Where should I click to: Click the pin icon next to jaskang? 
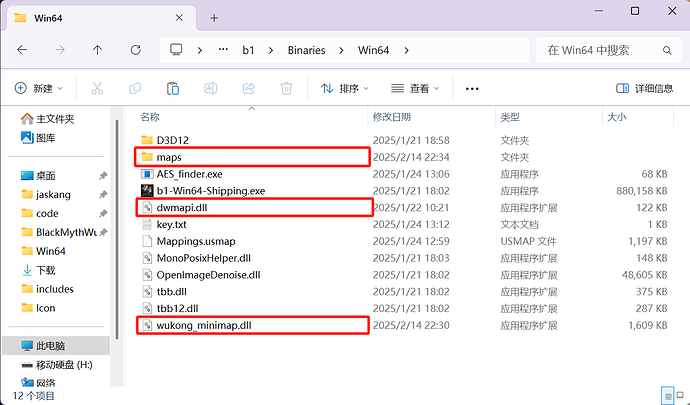[x=103, y=195]
